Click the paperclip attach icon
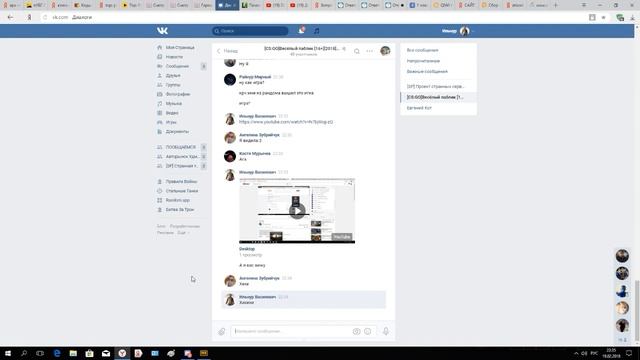This screenshot has width=640, height=360. (221, 331)
